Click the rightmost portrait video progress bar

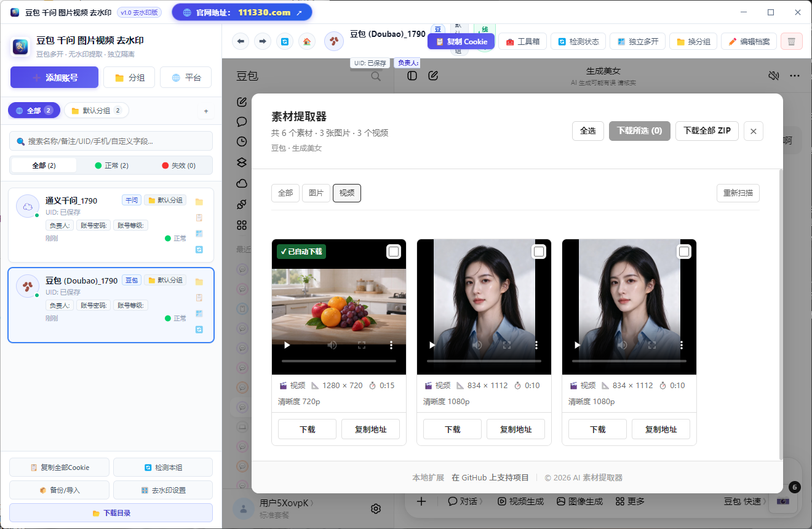pyautogui.click(x=629, y=361)
